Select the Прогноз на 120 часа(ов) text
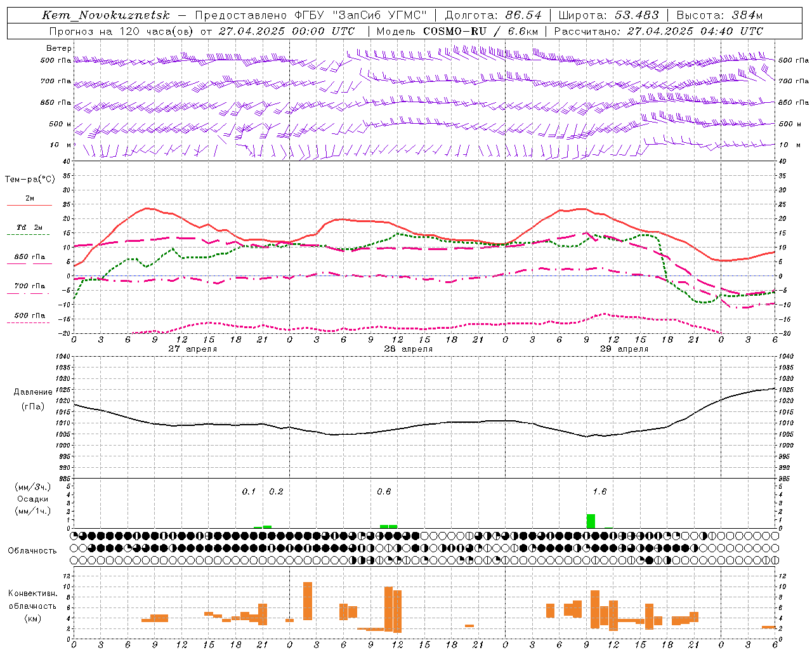Image resolution: width=812 pixels, height=650 pixels. [121, 31]
